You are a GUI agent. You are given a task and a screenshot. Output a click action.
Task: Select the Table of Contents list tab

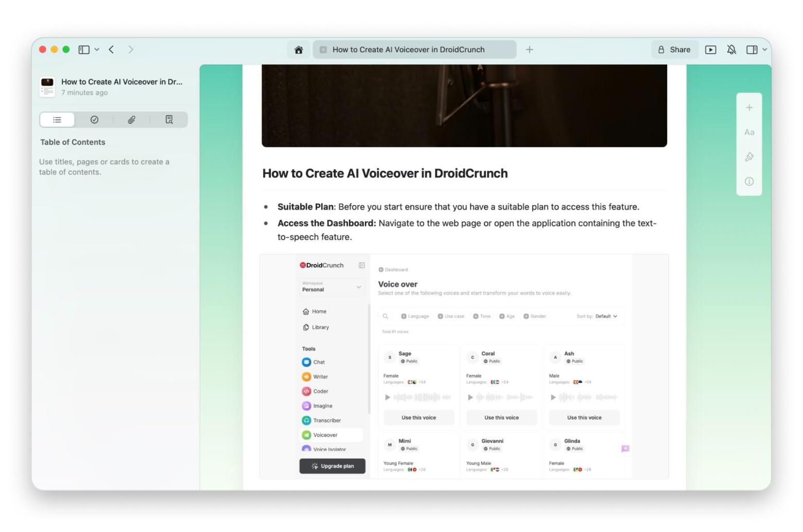(x=57, y=120)
